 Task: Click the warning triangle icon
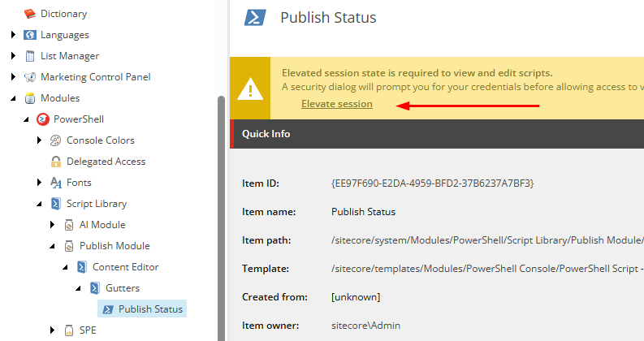pyautogui.click(x=250, y=88)
